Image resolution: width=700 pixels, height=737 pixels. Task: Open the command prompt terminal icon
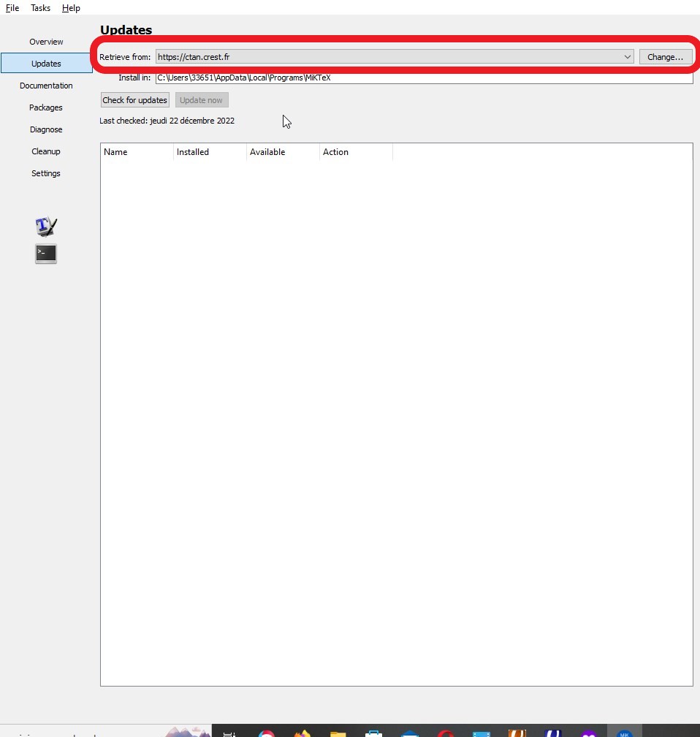tap(46, 254)
